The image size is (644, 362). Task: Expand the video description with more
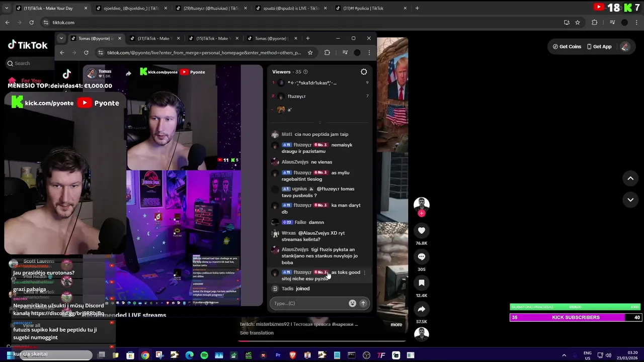(396, 324)
